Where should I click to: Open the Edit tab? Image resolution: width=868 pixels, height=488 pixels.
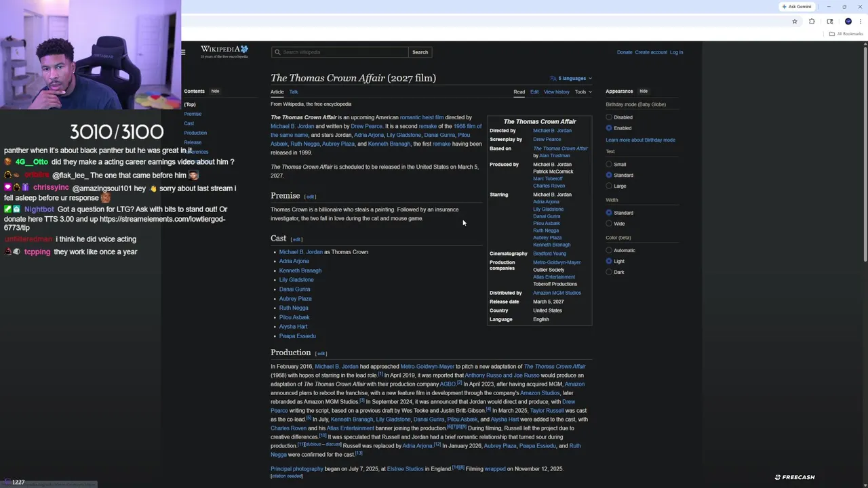click(x=534, y=92)
